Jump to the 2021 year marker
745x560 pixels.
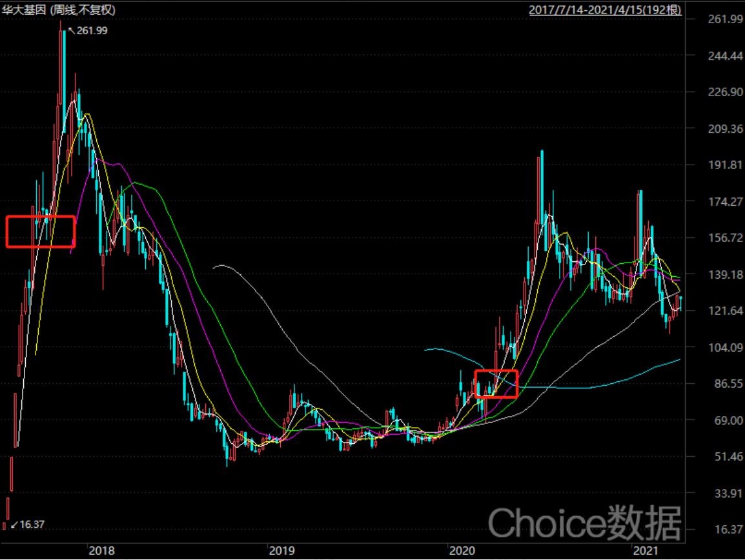[646, 551]
